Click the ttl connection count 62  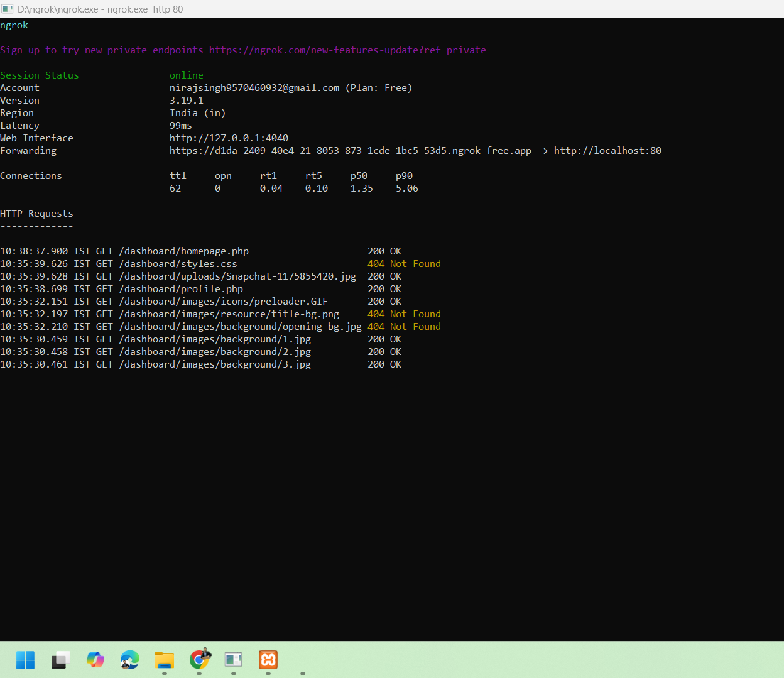175,189
